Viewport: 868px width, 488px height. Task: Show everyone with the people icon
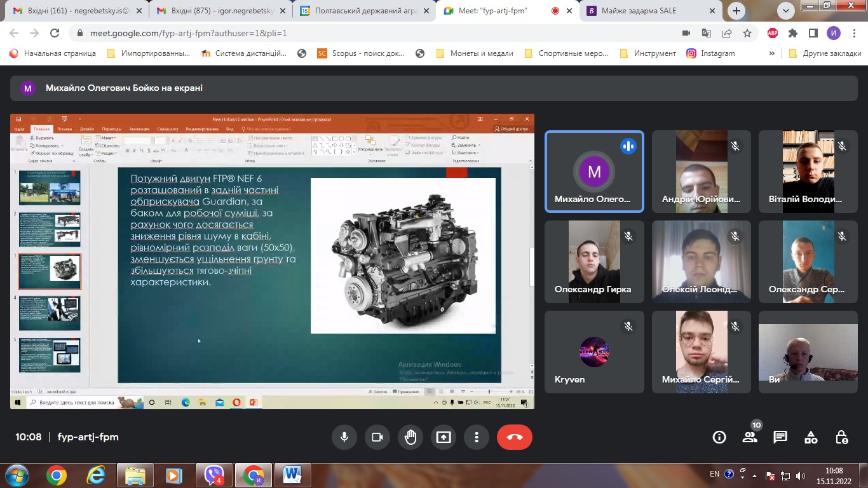750,437
